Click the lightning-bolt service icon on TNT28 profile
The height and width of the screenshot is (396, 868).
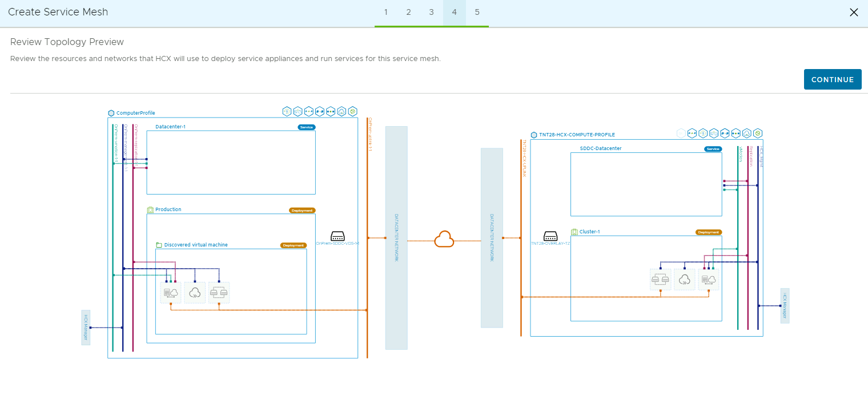[x=703, y=134]
